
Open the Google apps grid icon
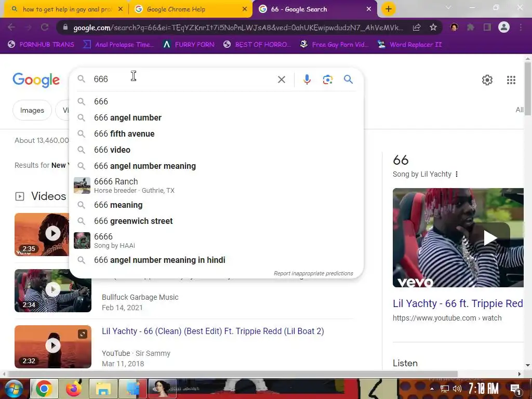coord(511,80)
